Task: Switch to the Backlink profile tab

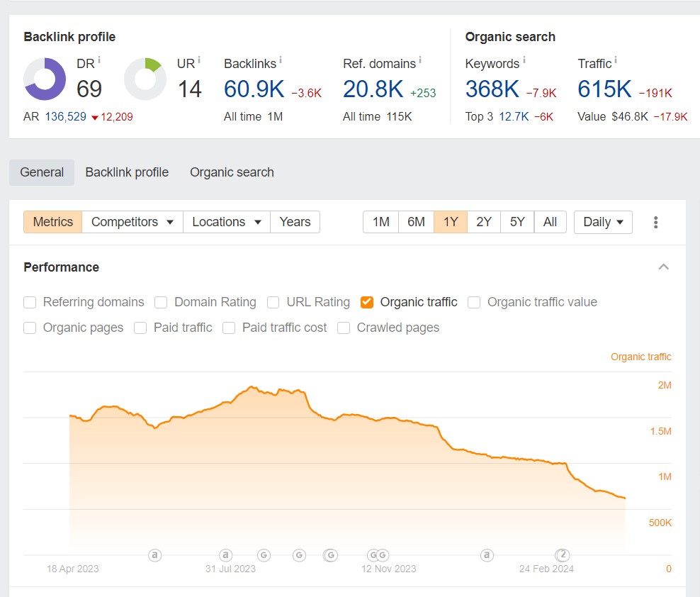Action: click(x=127, y=172)
